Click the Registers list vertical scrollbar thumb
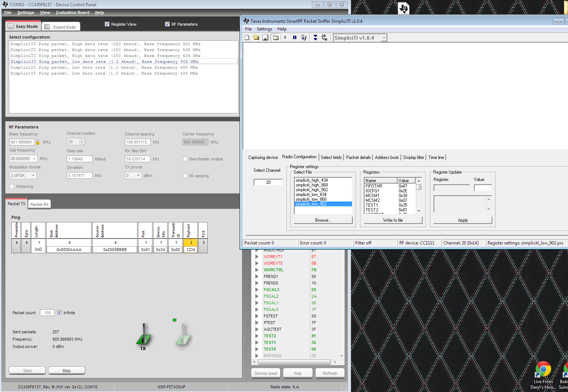 coord(418,187)
